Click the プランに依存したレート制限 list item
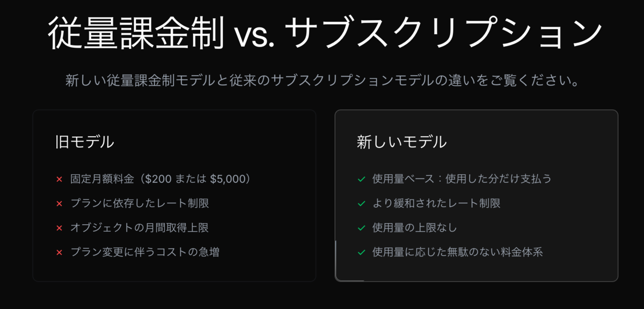 [x=140, y=204]
